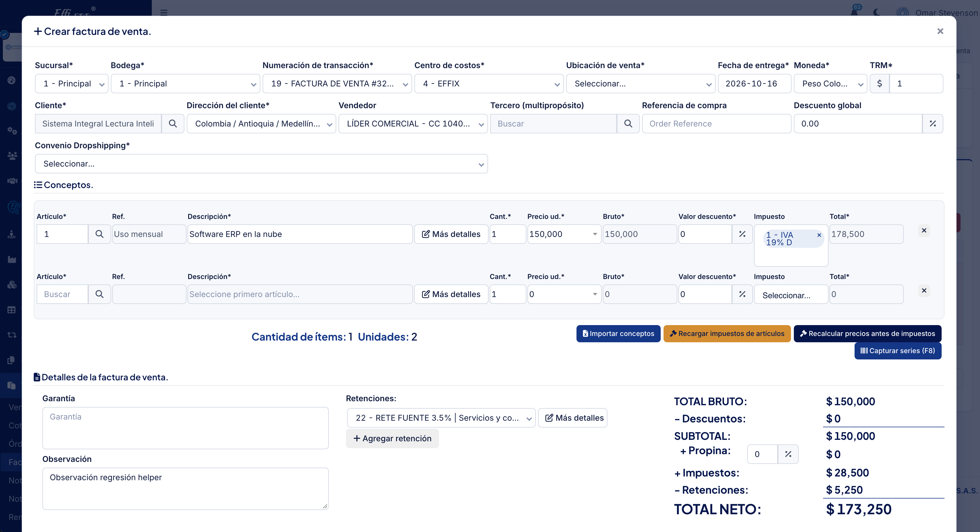
Task: Delete the empty concept row
Action: click(x=924, y=290)
